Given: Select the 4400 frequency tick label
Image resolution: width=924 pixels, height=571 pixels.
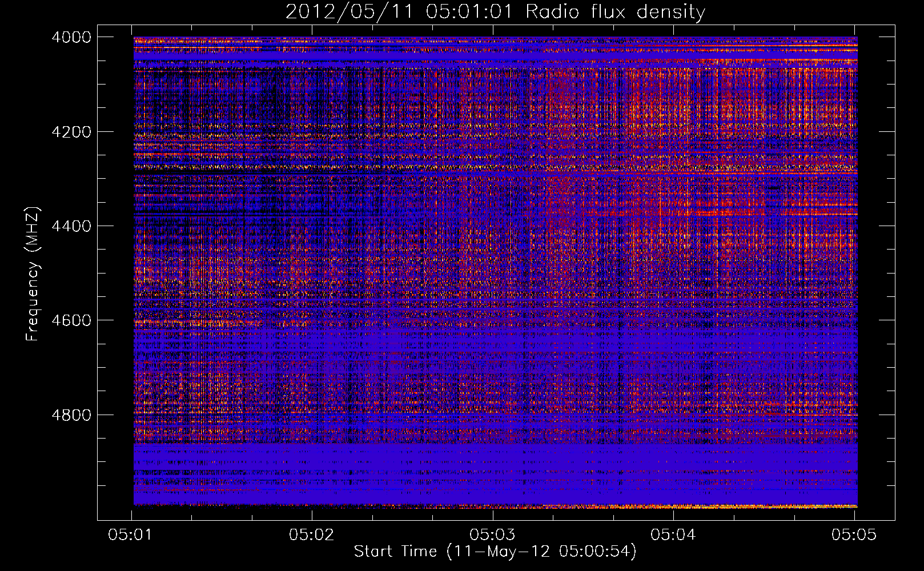Looking at the screenshot, I should click(x=71, y=226).
